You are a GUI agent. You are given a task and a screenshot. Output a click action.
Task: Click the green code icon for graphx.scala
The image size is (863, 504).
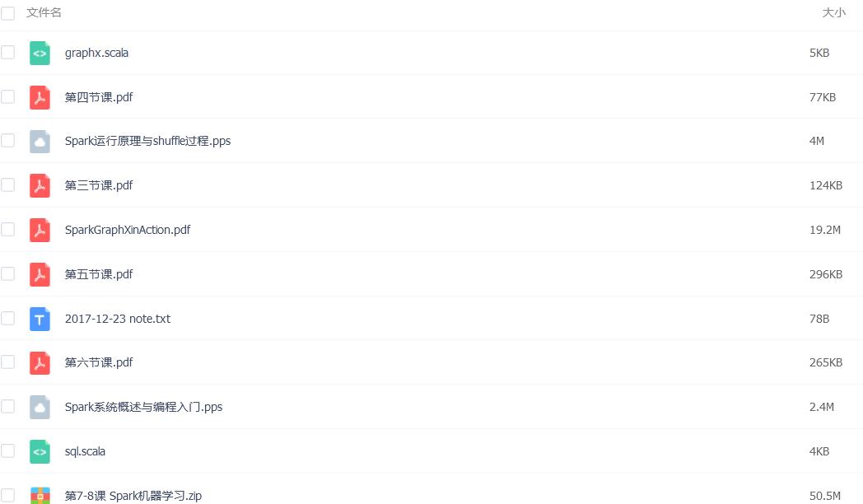[x=40, y=54]
